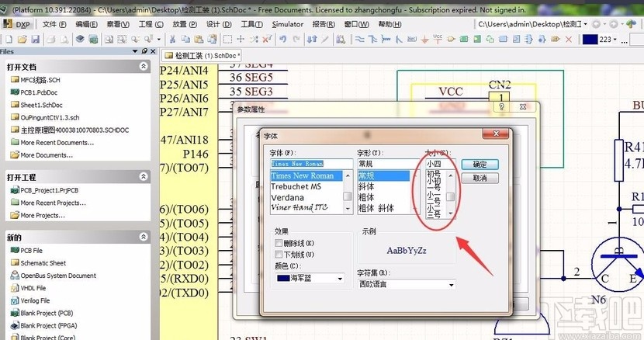Click the Place Wire icon

click(x=360, y=40)
